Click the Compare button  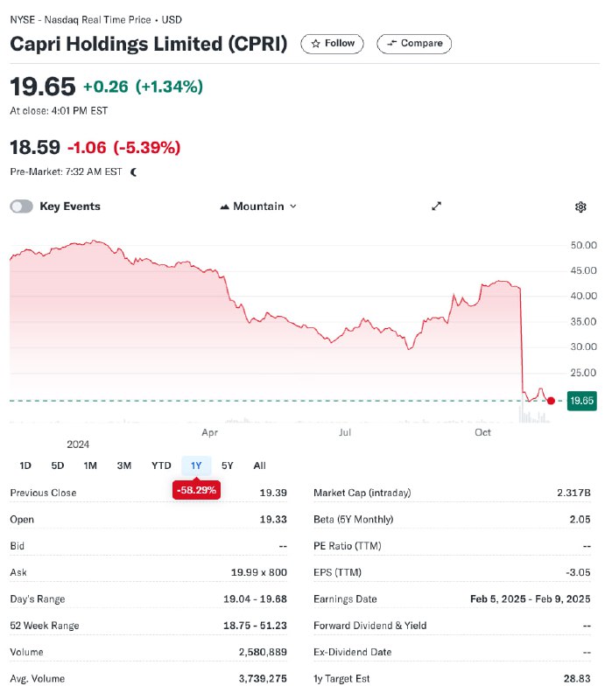tap(414, 44)
